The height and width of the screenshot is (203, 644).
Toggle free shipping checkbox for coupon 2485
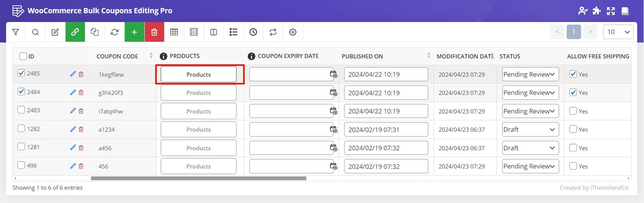pos(573,74)
